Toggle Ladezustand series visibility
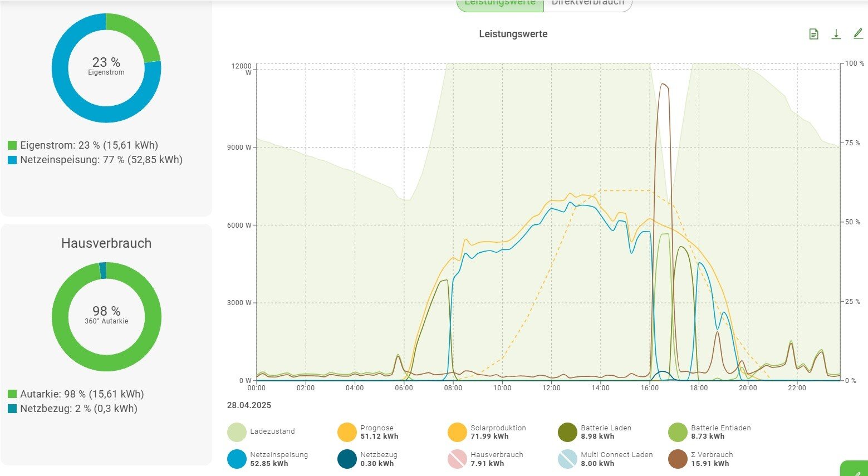Image resolution: width=868 pixels, height=476 pixels. [x=237, y=432]
